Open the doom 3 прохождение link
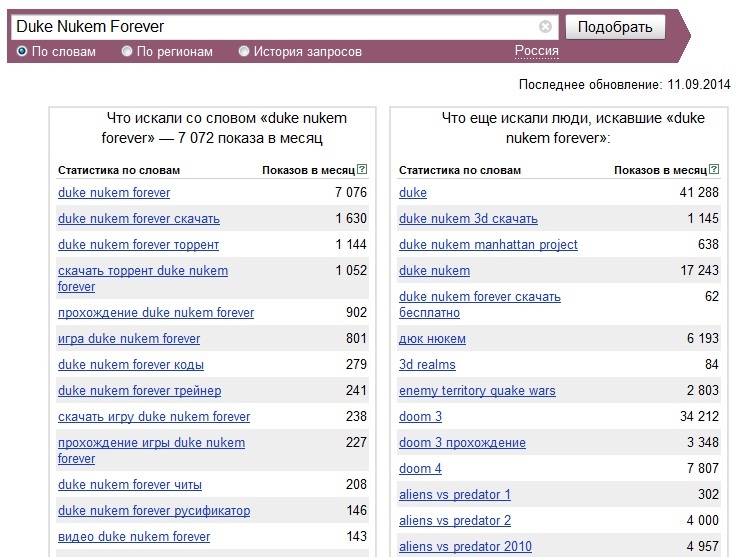The width and height of the screenshot is (737, 557). 462,442
